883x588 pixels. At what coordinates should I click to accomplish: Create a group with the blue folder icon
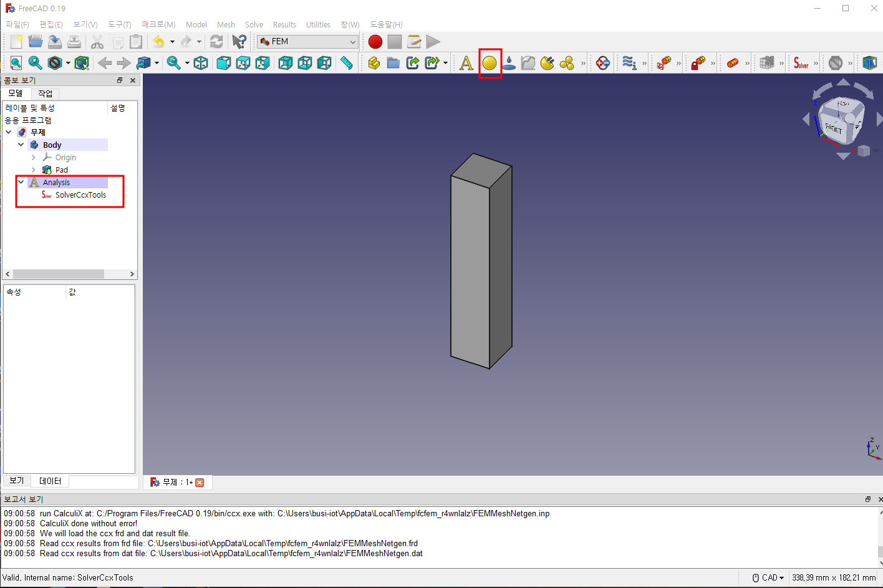coord(393,63)
